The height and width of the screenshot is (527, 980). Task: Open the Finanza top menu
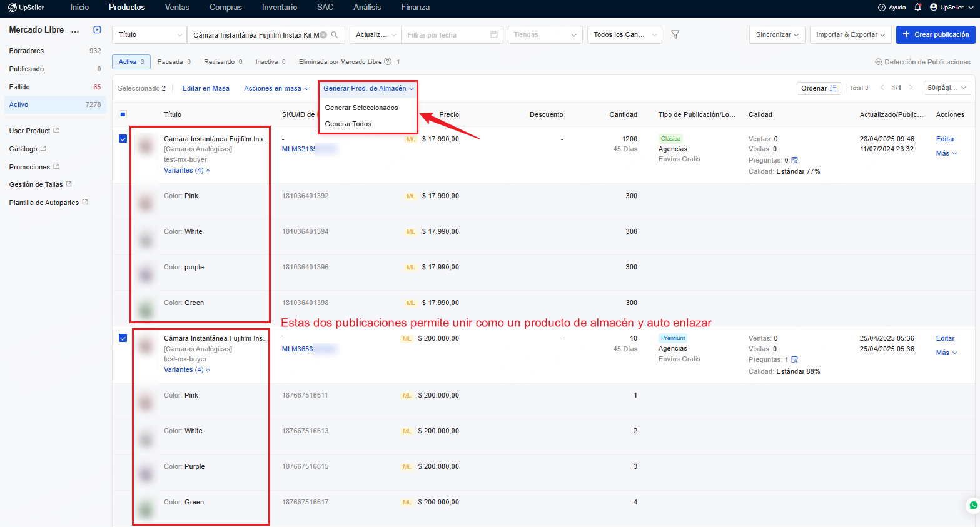[415, 8]
